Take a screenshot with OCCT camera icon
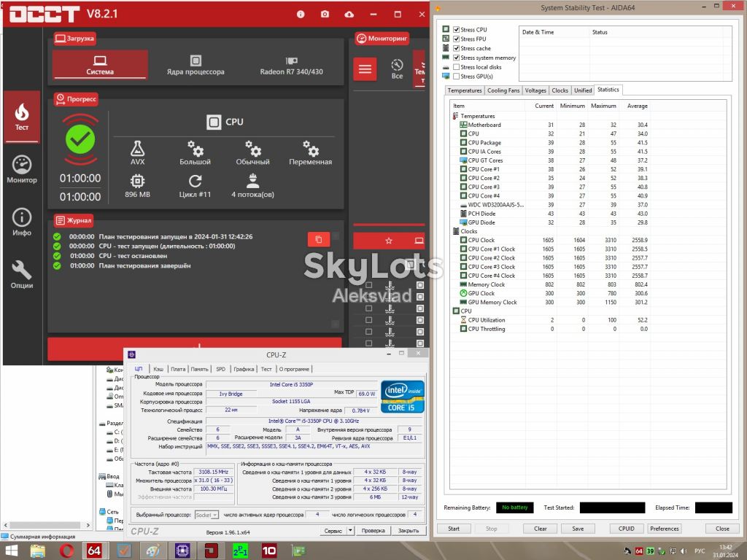 tap(325, 15)
